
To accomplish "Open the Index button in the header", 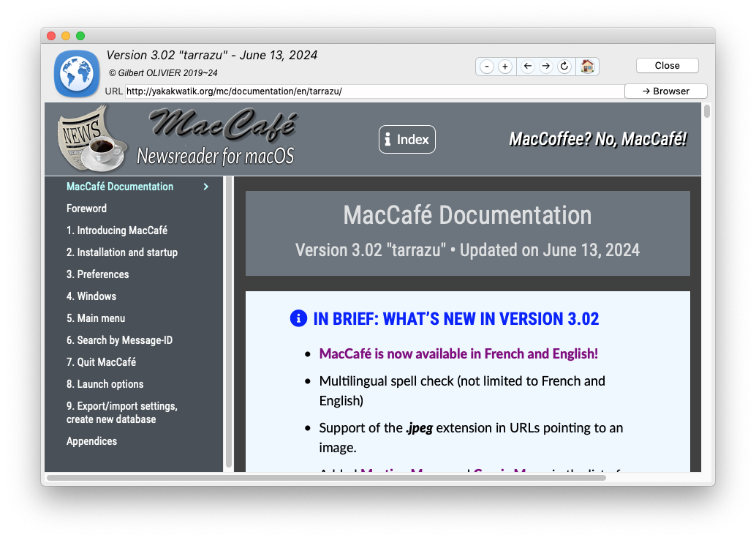I will click(x=407, y=140).
